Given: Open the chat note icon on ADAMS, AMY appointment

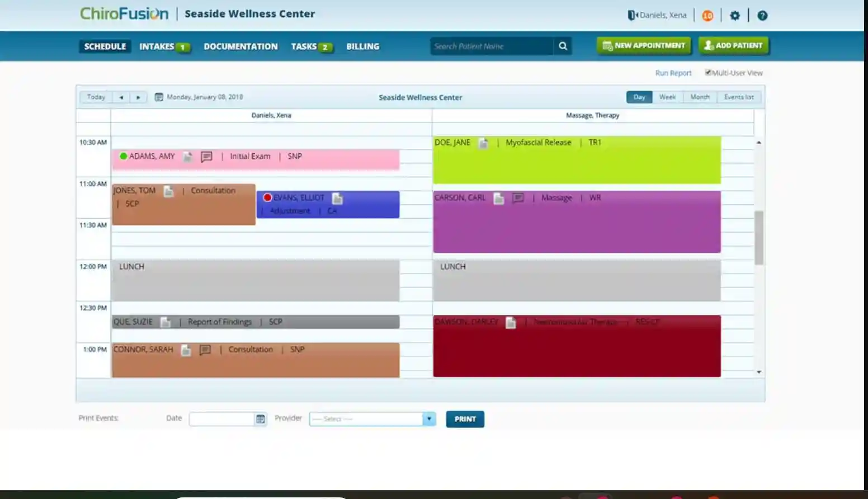Looking at the screenshot, I should [x=206, y=157].
